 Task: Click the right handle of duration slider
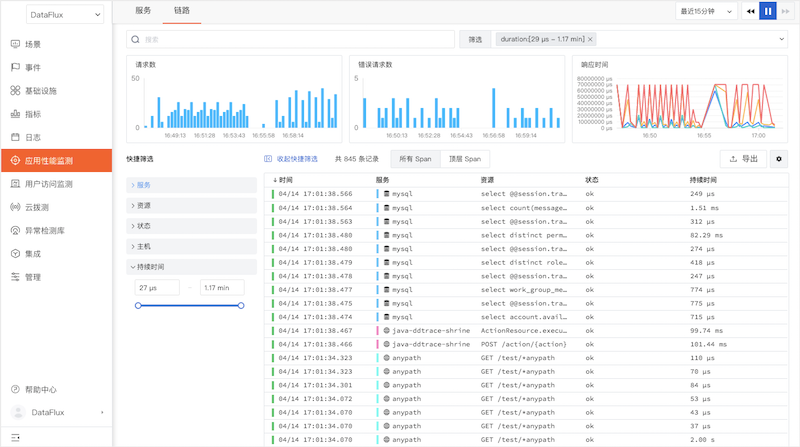[241, 306]
